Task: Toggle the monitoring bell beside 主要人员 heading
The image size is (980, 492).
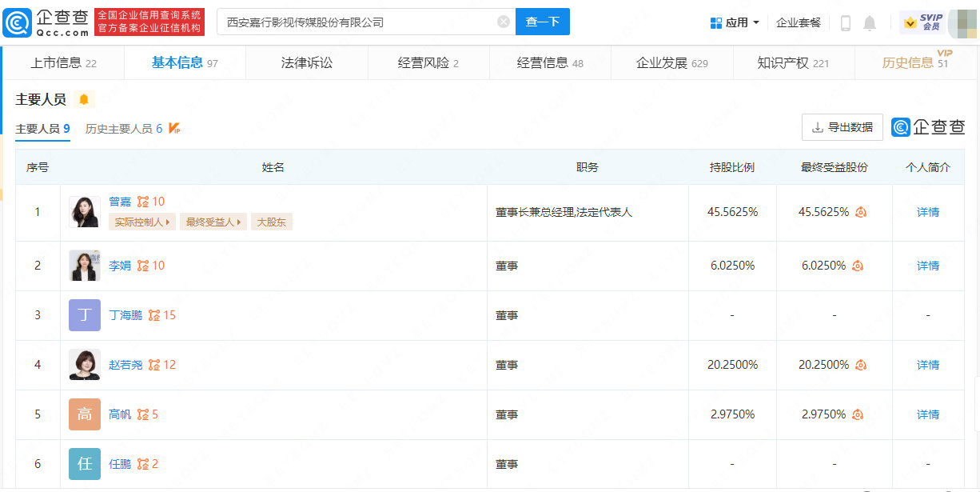Action: [85, 98]
